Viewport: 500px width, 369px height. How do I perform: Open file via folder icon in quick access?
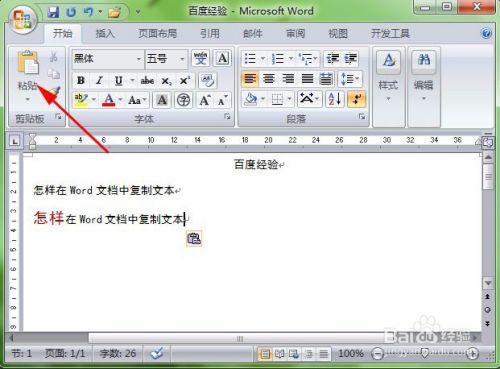tap(115, 13)
